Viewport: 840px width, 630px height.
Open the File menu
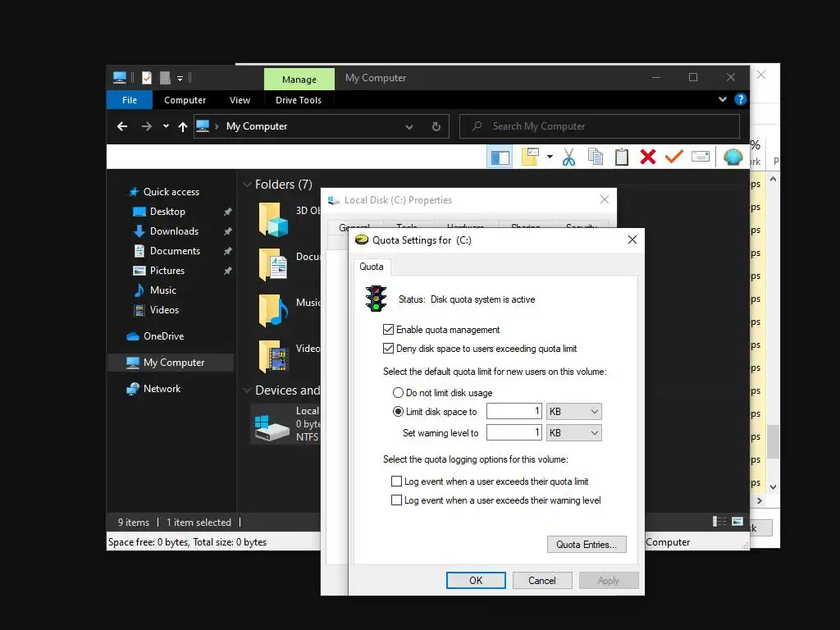pyautogui.click(x=130, y=100)
